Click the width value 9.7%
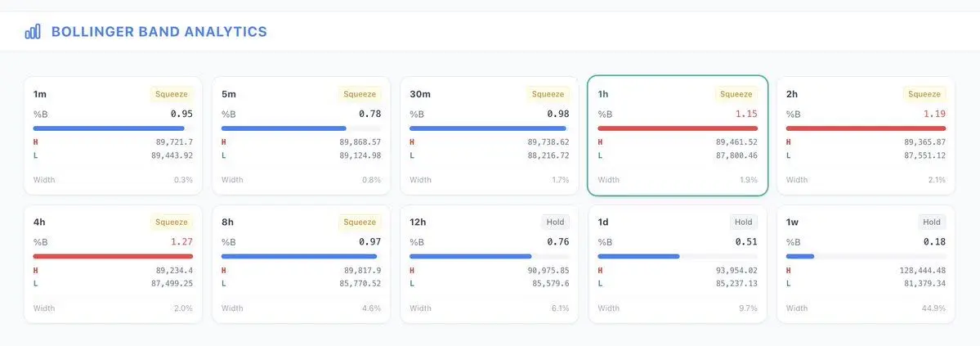980x346 pixels. [748, 308]
